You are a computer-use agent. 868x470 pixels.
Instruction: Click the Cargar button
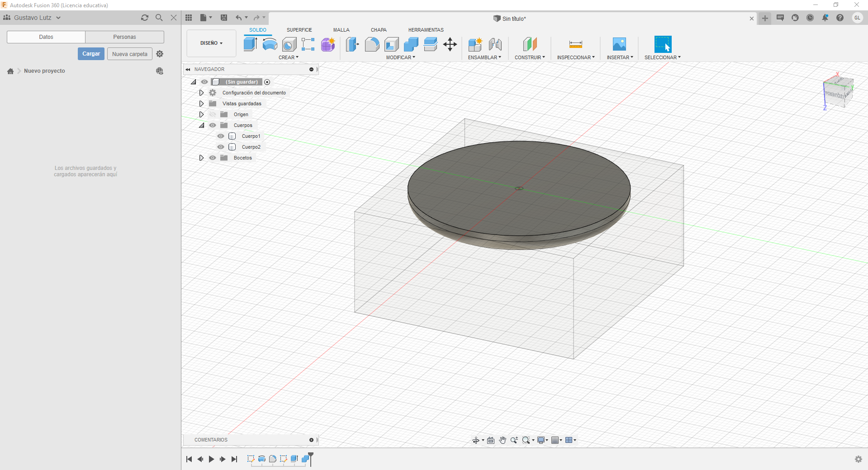(x=91, y=54)
